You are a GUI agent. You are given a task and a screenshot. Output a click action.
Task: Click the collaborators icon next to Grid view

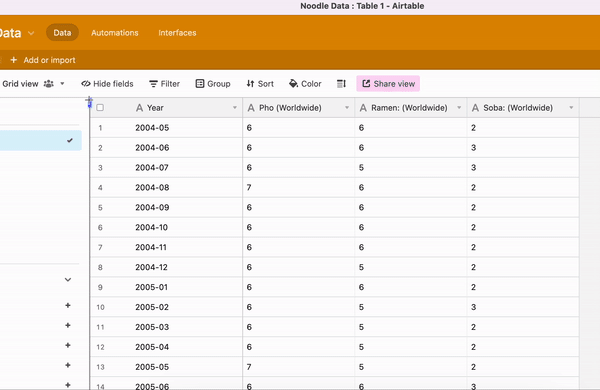[x=49, y=83]
